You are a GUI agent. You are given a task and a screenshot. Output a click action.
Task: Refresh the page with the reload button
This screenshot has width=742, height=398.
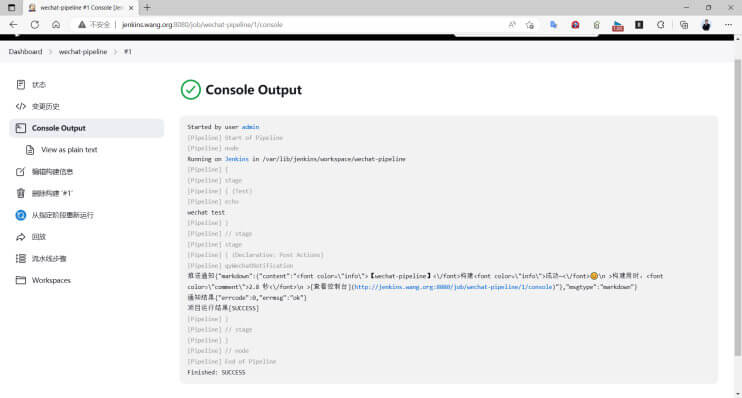point(35,25)
